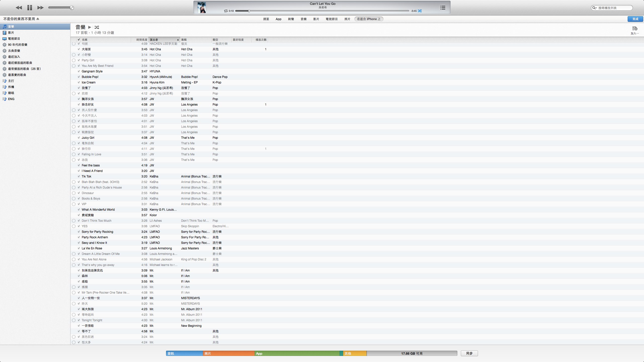Uncheck the 大場面 song checkbox
Viewport: 644px width, 362px height.
(79, 49)
